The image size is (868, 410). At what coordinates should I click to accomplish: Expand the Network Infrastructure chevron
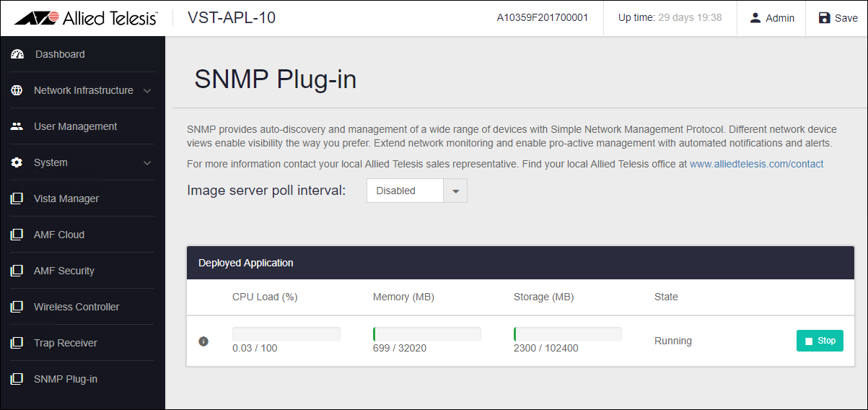point(147,90)
